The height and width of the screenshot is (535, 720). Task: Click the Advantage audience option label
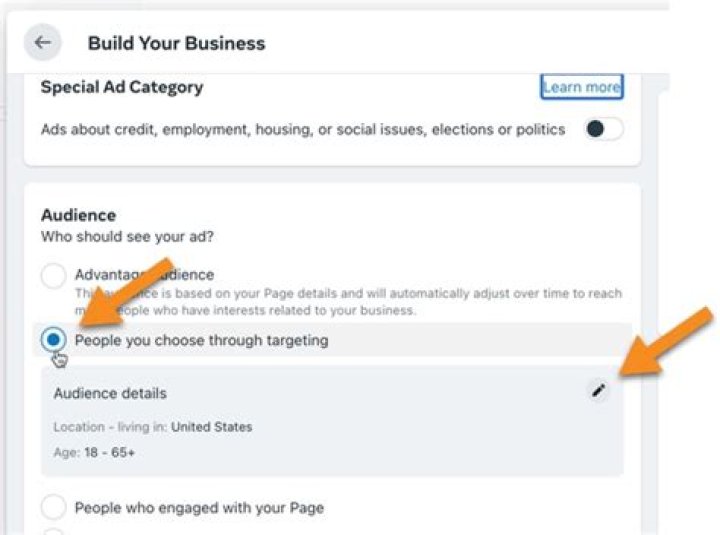(x=144, y=274)
